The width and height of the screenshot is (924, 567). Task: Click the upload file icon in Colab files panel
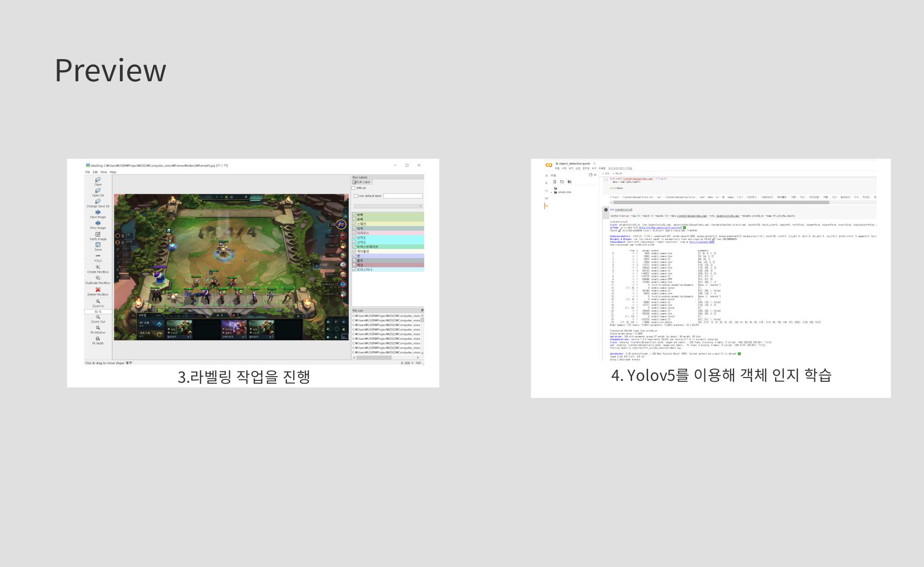click(555, 182)
